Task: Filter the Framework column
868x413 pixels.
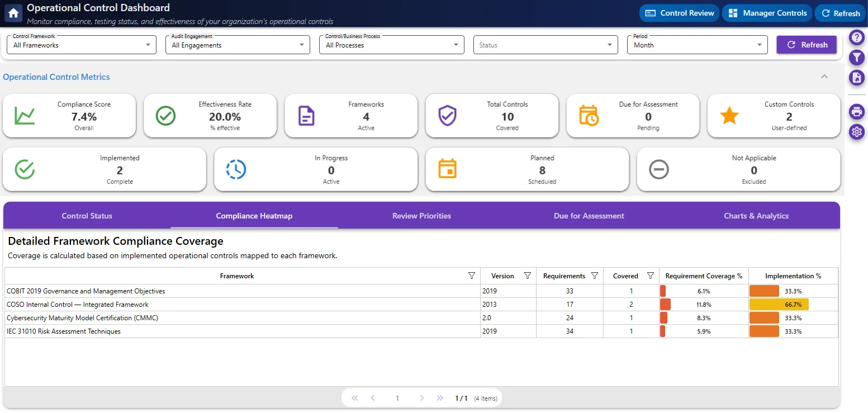Action: [x=472, y=276]
